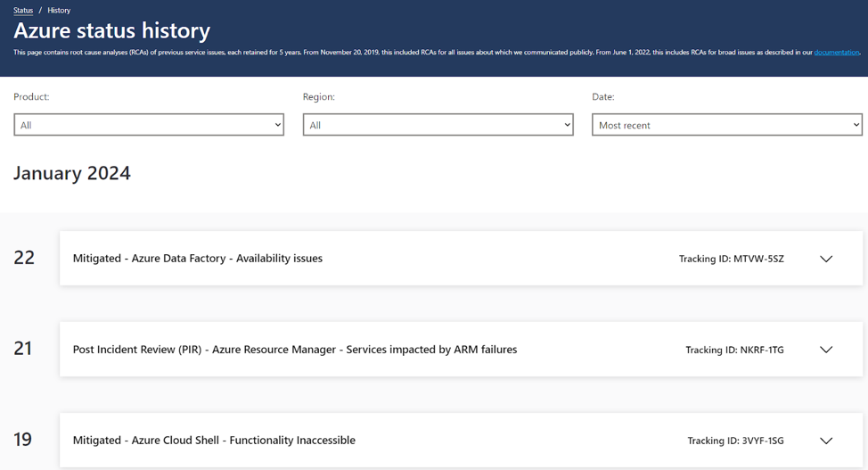
Task: Open the documentation link in the header
Action: point(836,53)
